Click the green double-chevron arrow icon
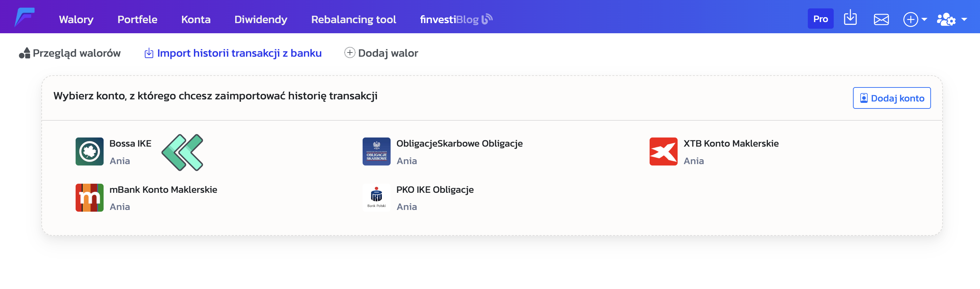Screen dimensions: 980x289 click(x=183, y=152)
